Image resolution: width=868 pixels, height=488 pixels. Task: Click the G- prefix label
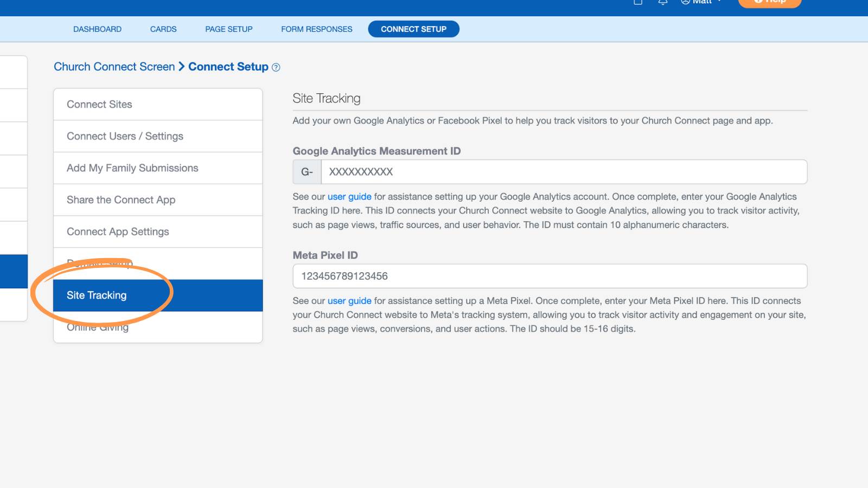tap(307, 172)
